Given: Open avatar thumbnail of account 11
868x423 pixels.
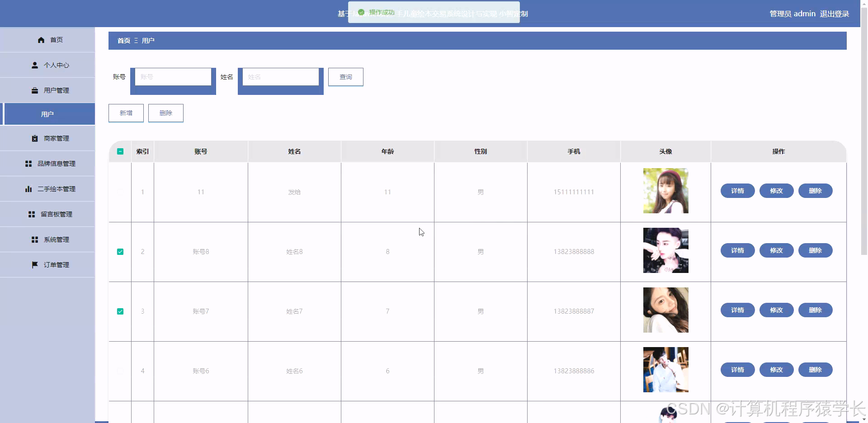Looking at the screenshot, I should tap(666, 191).
